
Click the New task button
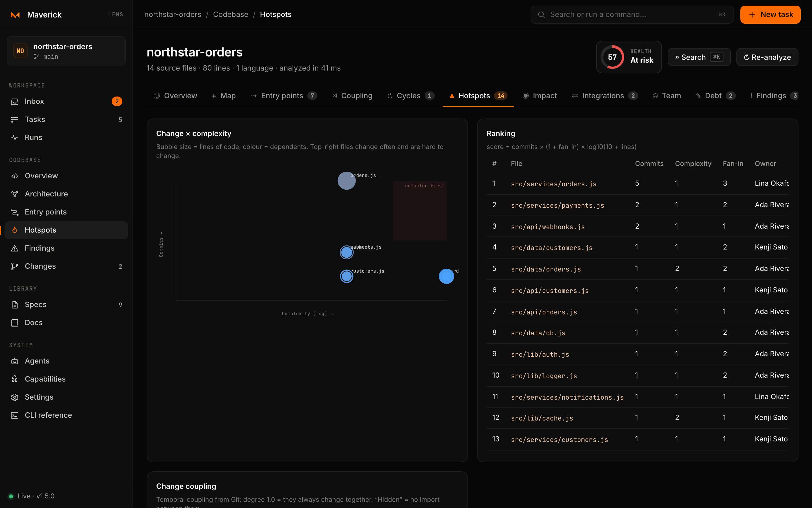tap(770, 15)
